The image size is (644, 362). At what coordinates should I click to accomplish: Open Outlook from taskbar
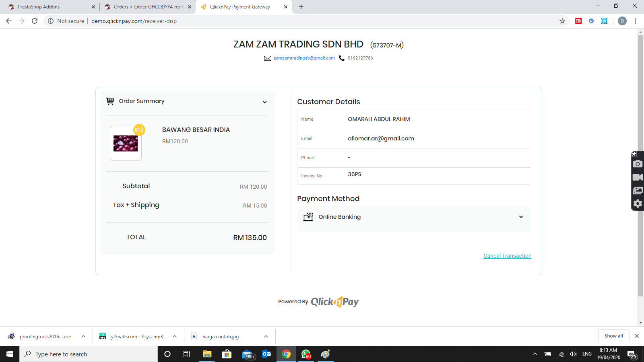click(266, 354)
